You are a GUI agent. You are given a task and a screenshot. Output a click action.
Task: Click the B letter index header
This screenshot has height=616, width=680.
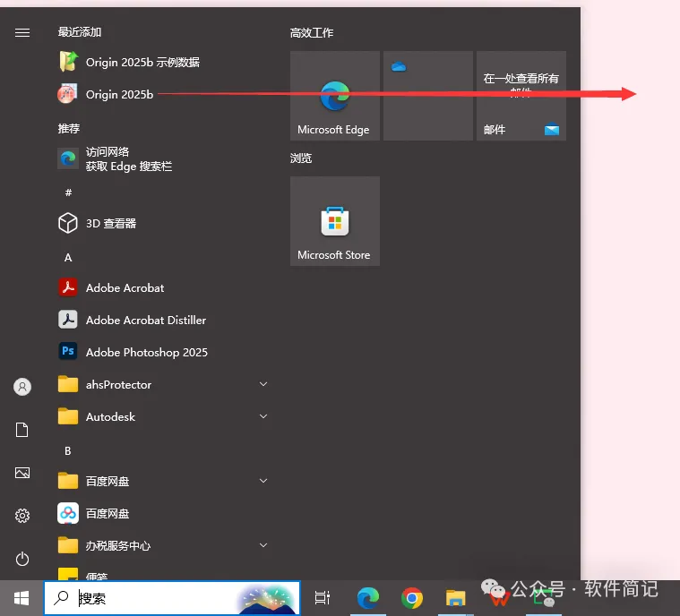pos(68,451)
